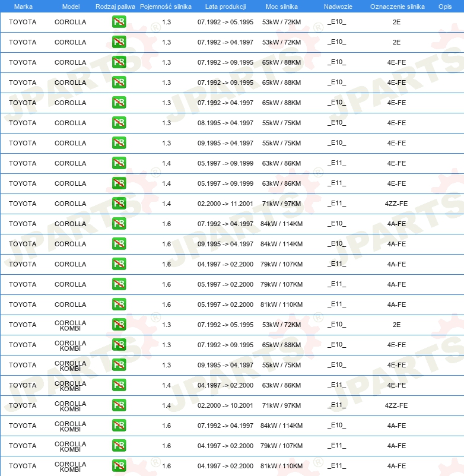
Task: Click fuel icon for Corolla 1.6 07.1992->04.1997 row
Action: click(119, 224)
